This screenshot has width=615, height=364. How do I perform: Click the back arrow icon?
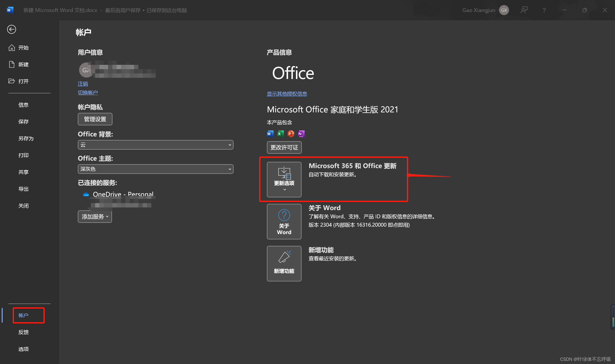(x=11, y=30)
